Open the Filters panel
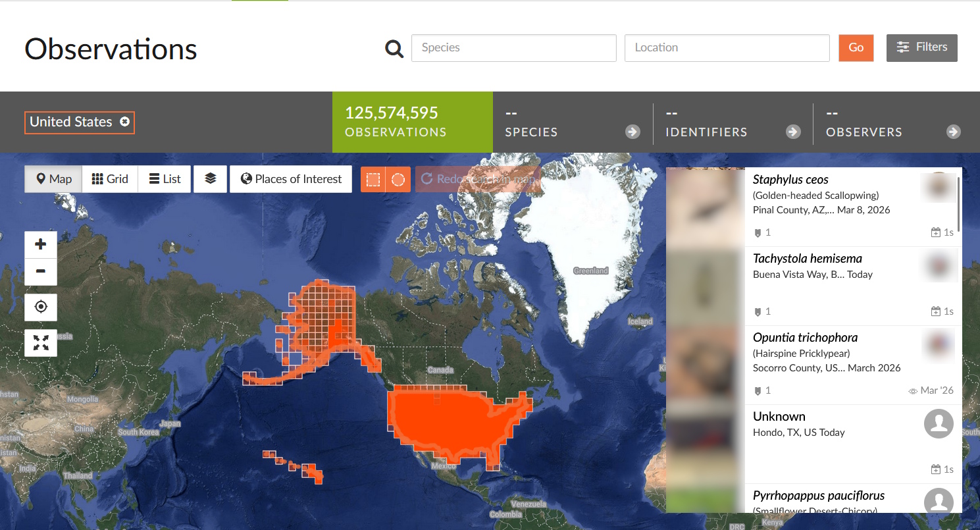 coord(922,47)
